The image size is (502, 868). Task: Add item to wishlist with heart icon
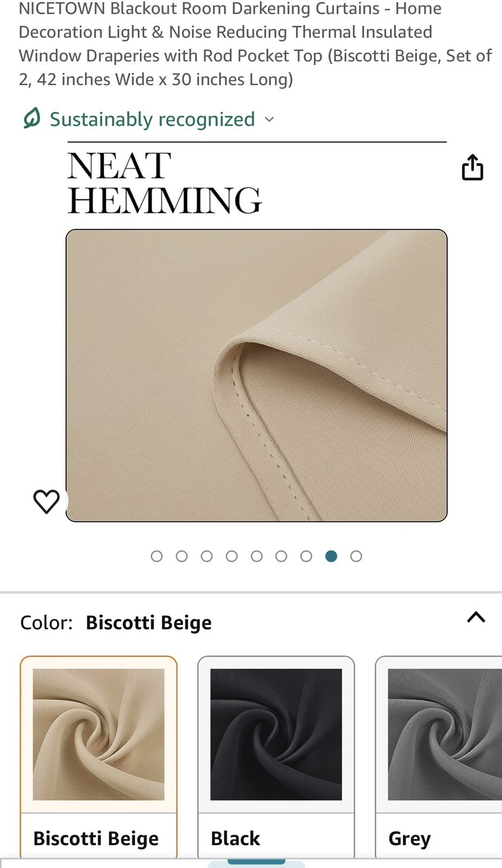coord(47,501)
